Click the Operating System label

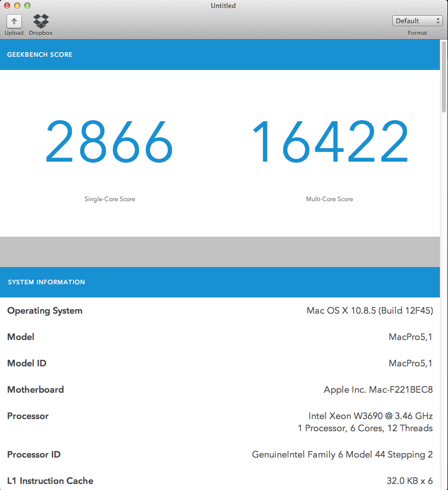[x=45, y=311]
